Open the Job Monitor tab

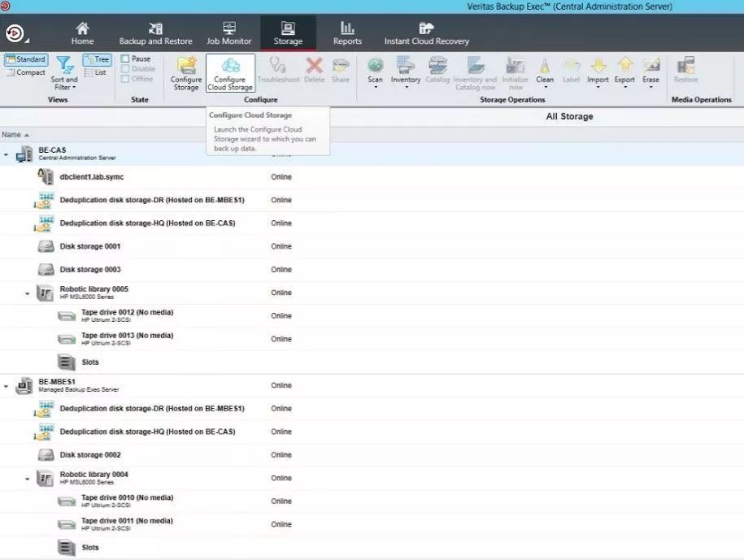229,33
